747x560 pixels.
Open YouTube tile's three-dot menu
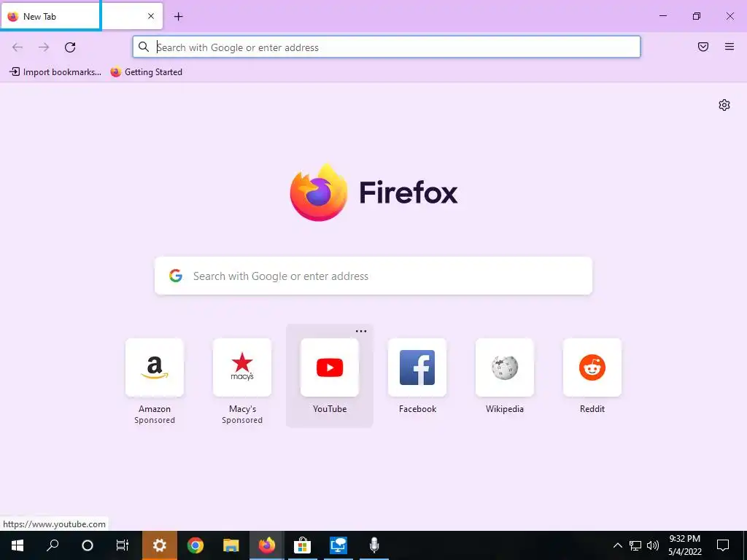click(361, 332)
